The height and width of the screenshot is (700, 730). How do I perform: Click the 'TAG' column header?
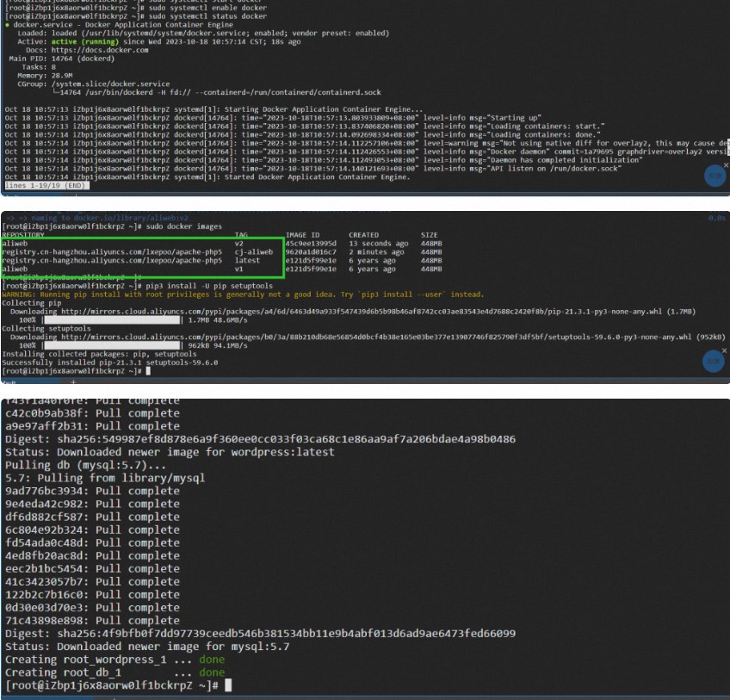[241, 235]
